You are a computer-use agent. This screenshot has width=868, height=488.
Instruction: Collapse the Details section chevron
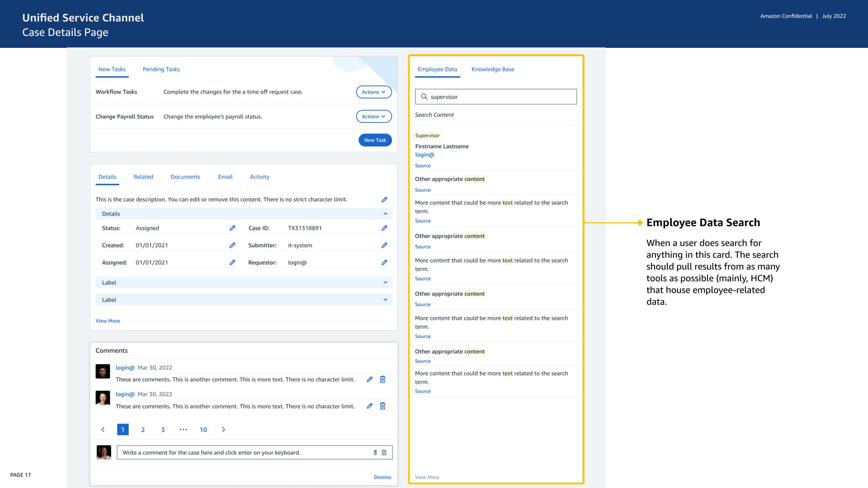(x=386, y=214)
